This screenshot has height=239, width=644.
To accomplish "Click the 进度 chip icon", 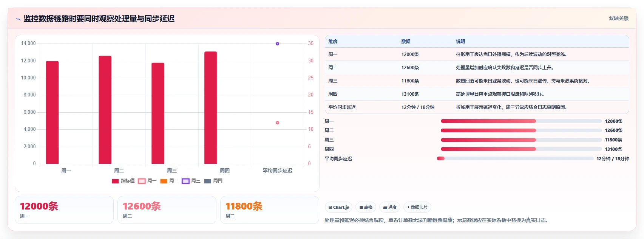I will pos(385,207).
